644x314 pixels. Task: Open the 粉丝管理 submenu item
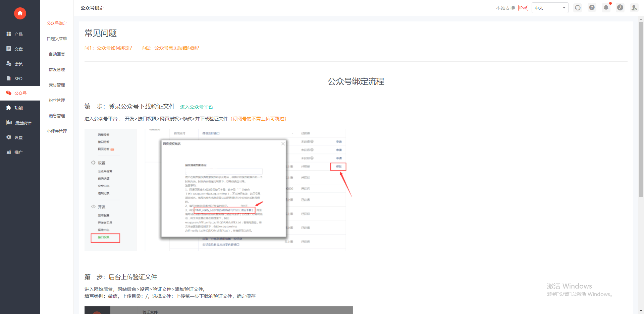57,101
